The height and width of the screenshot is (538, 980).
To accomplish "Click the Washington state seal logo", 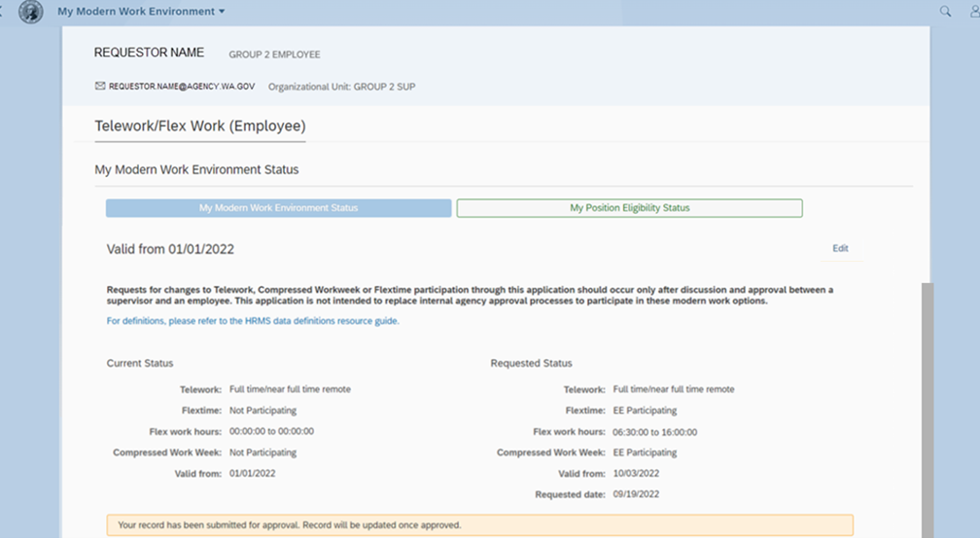I will (31, 12).
